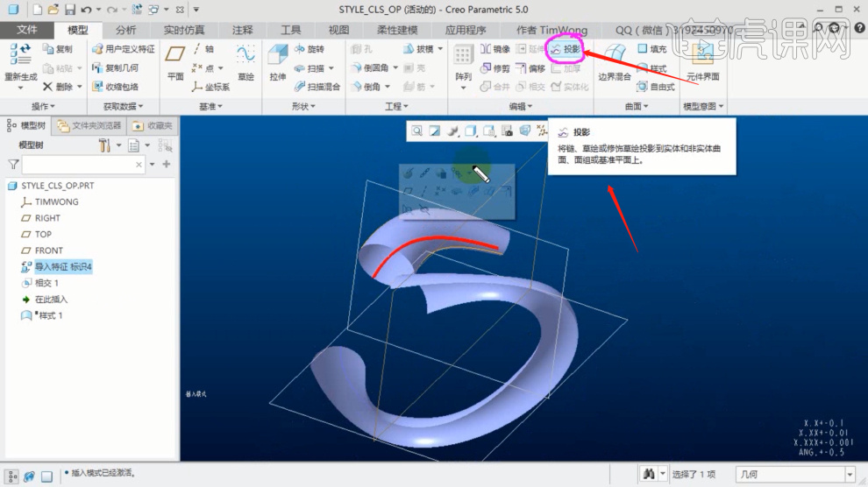Select Shrinkwrap (收缩包络) tool
The width and height of the screenshot is (868, 487).
(115, 86)
